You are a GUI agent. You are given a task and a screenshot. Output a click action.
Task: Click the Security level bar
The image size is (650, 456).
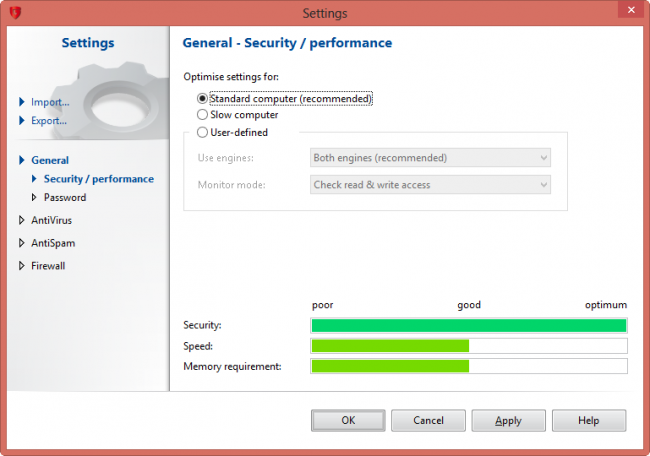(469, 325)
